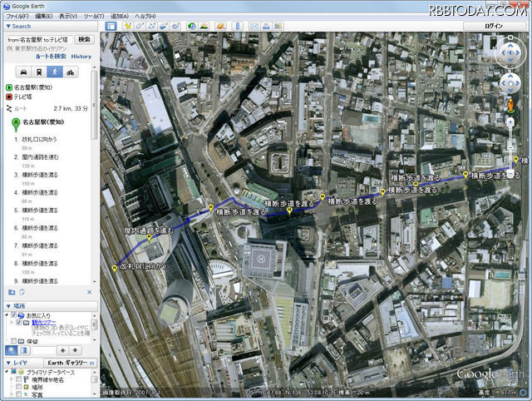Click the add placemark pushpin icon
The image size is (532, 401).
128,27
